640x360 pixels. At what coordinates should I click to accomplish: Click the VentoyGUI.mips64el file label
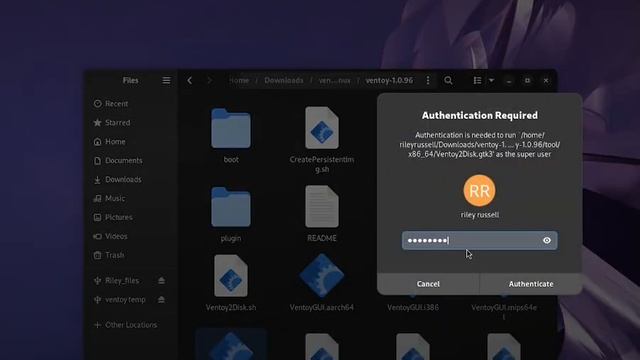pos(504,312)
